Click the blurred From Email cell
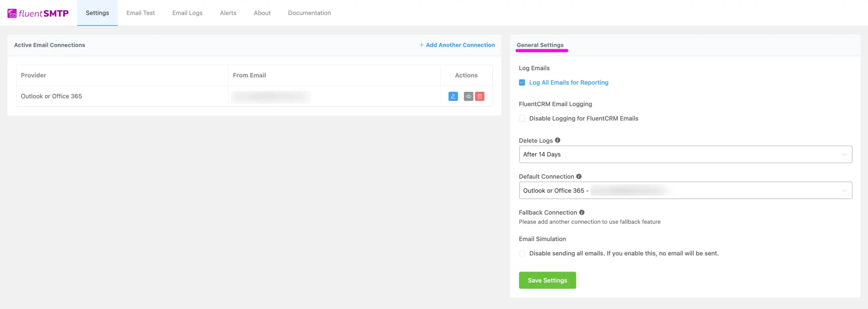 coord(334,96)
